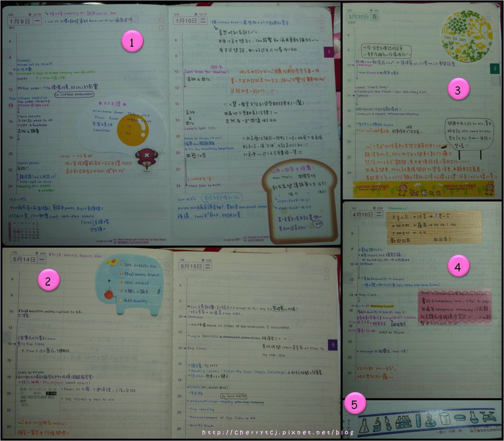
Task: Click the 'Strawberry!' green text
Action: click(397, 209)
